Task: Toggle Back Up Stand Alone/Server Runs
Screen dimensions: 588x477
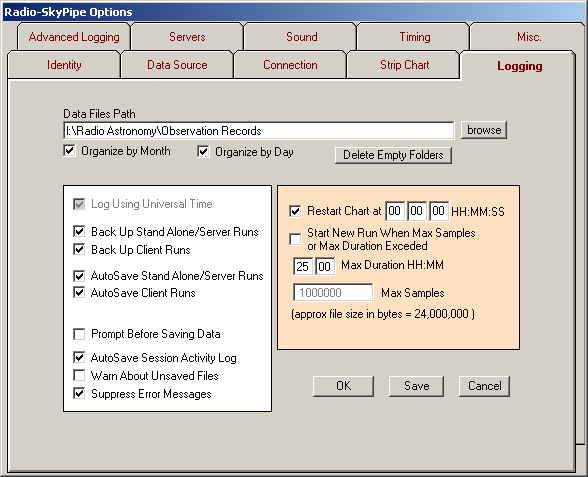Action: (79, 231)
